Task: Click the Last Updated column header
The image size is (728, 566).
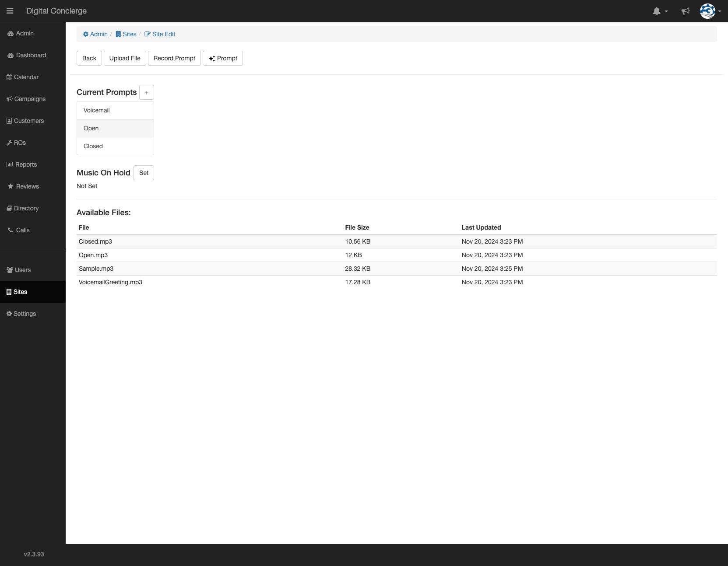Action: click(x=481, y=227)
